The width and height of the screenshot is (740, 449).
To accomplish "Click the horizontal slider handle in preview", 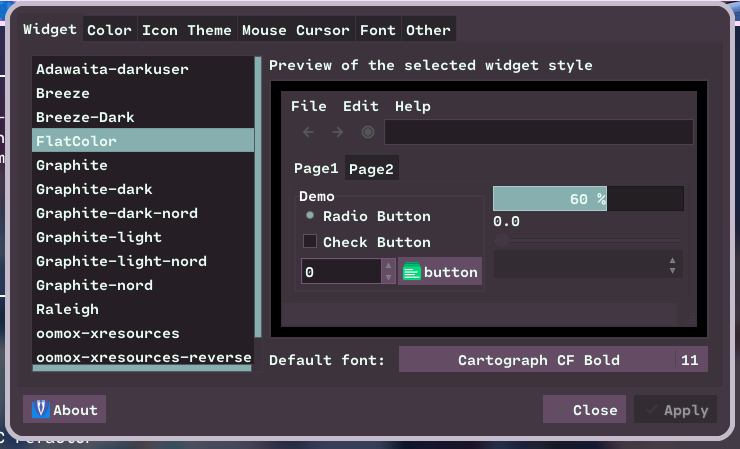I will pyautogui.click(x=502, y=240).
